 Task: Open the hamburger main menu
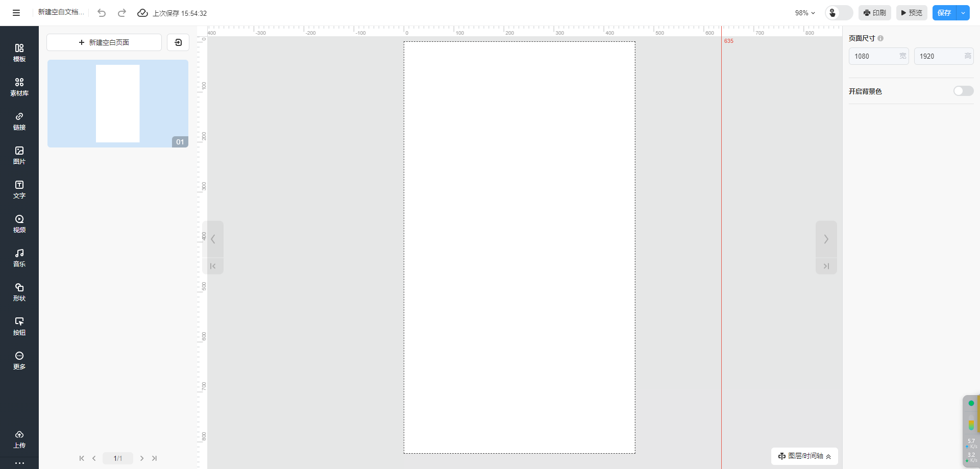pos(16,13)
